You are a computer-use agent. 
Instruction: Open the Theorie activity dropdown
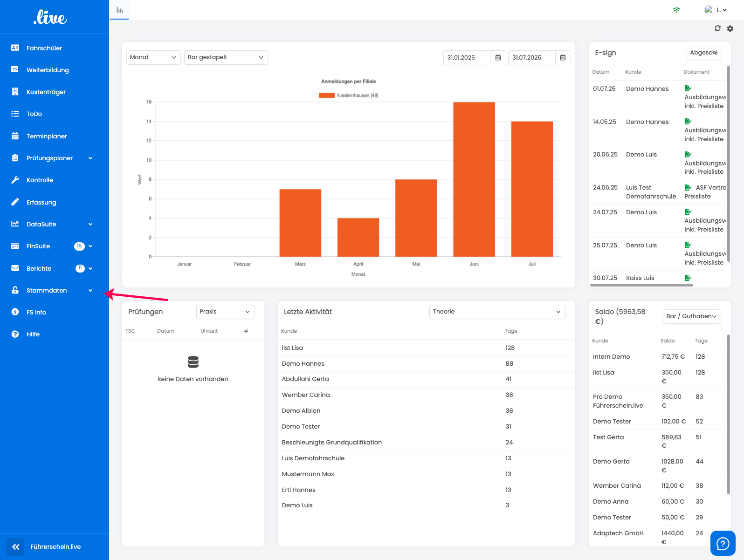point(497,312)
